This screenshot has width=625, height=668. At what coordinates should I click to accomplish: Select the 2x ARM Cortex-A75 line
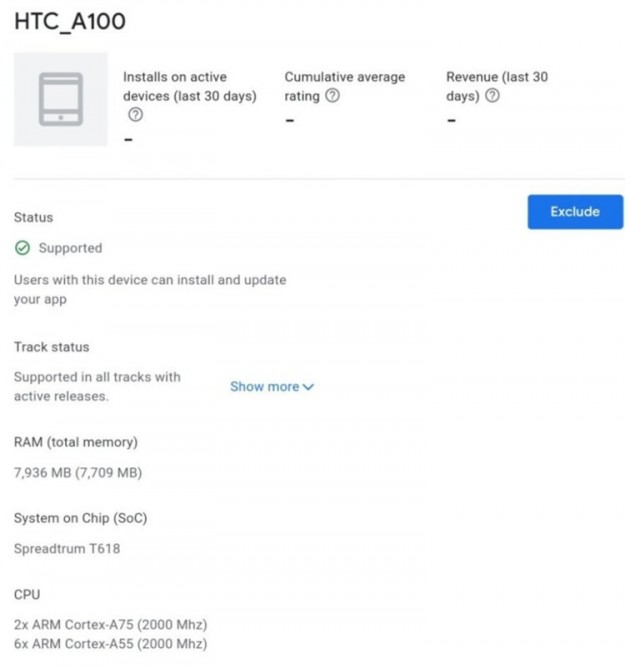(110, 624)
